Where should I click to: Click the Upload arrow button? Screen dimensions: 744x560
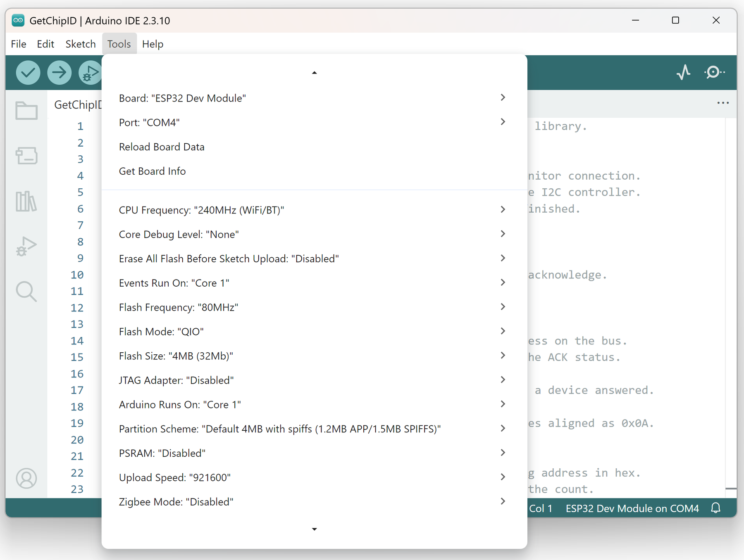point(59,73)
